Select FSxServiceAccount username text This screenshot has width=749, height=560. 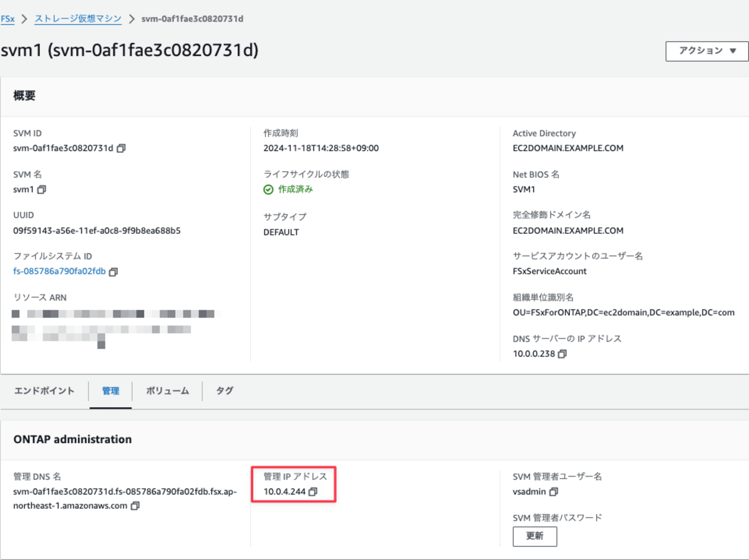(x=549, y=271)
